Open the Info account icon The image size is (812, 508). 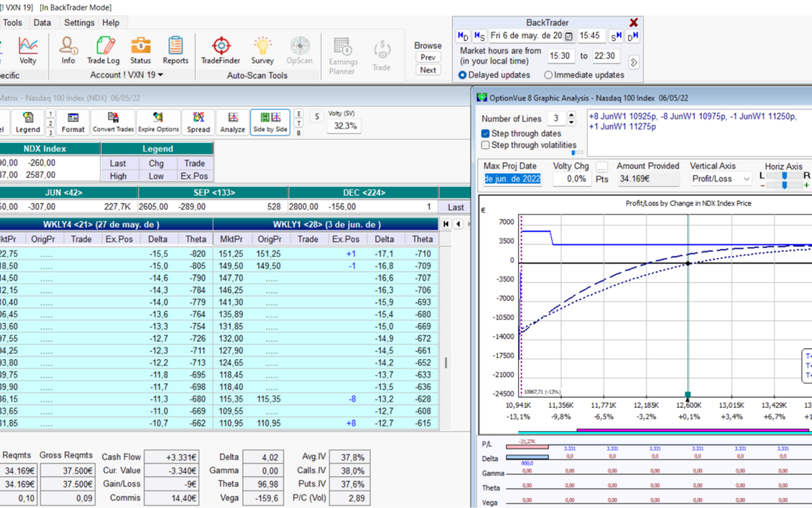pos(68,50)
